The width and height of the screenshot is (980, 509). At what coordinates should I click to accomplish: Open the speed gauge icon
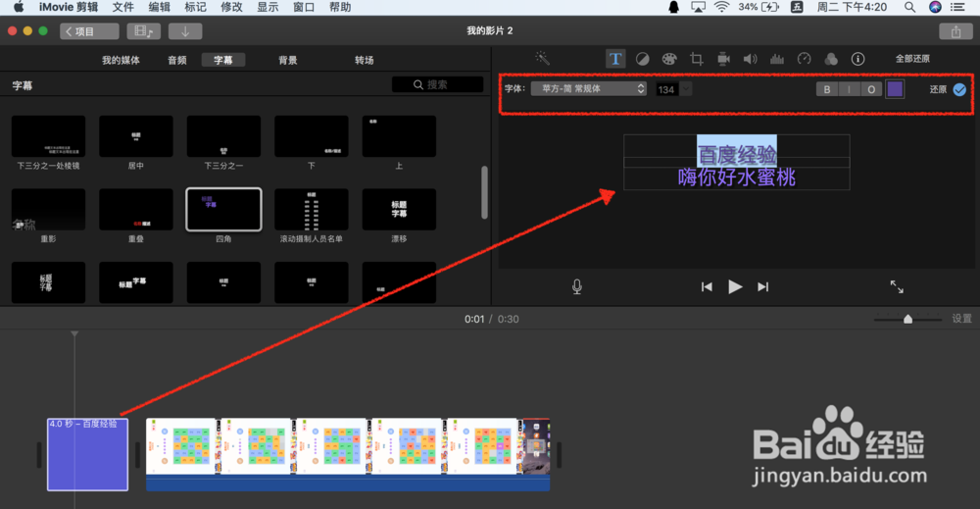pos(804,59)
